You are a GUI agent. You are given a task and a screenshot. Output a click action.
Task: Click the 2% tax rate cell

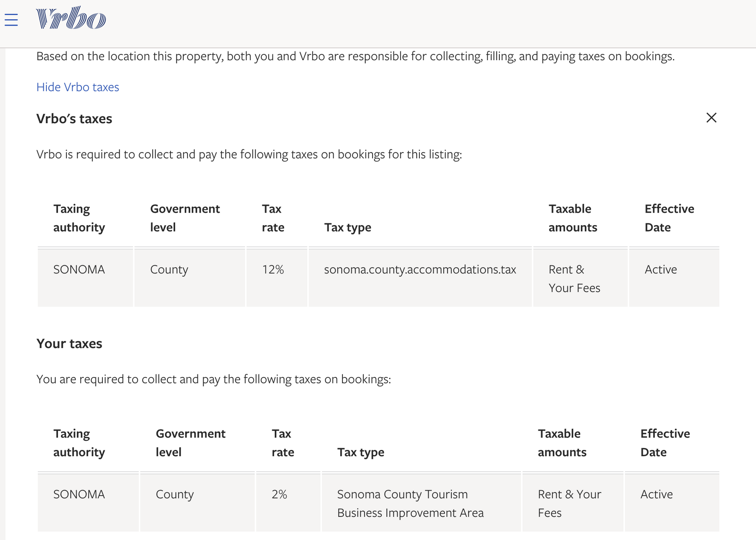coord(279,494)
